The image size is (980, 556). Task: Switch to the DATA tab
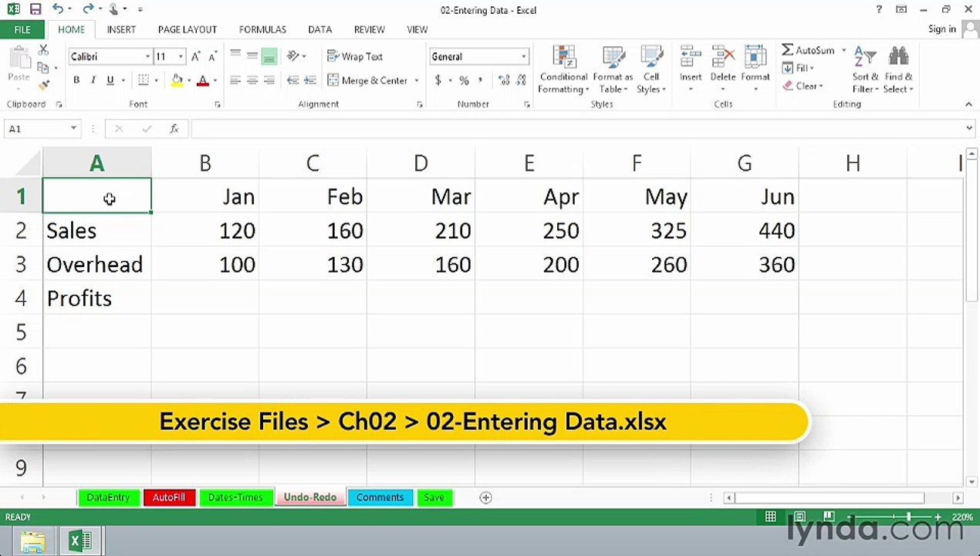click(319, 29)
